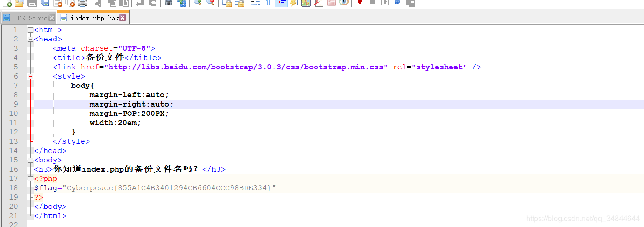Click the 备份文件 title text
This screenshot has width=644, height=227.
point(105,58)
